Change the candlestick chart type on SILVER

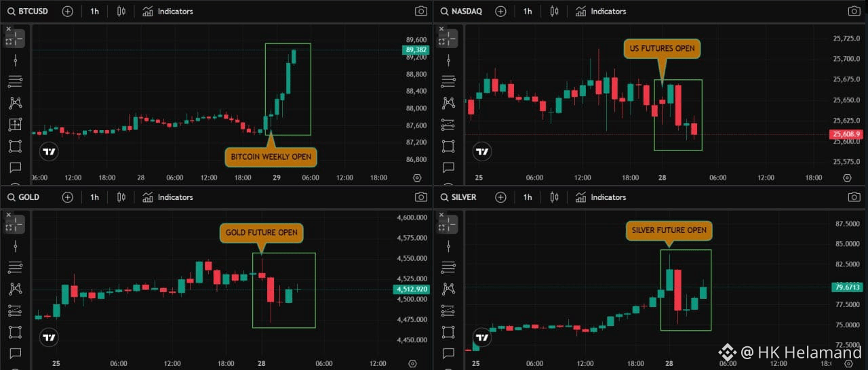point(554,197)
